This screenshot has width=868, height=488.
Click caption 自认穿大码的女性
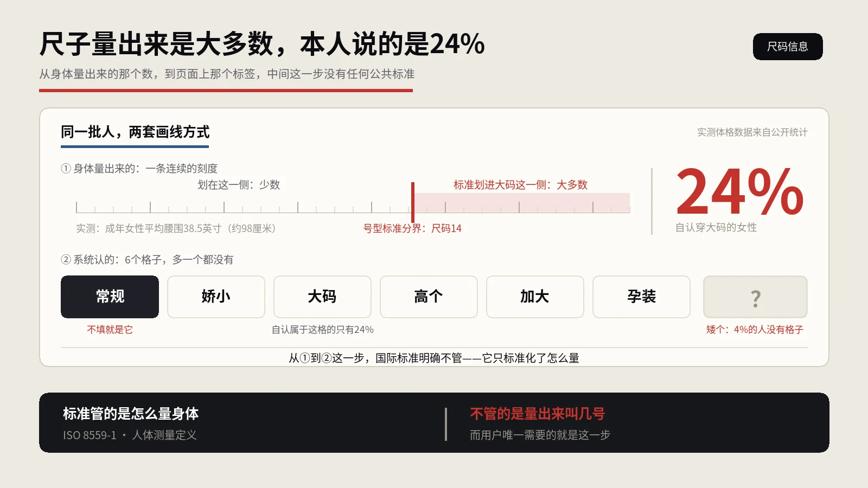[x=716, y=227]
